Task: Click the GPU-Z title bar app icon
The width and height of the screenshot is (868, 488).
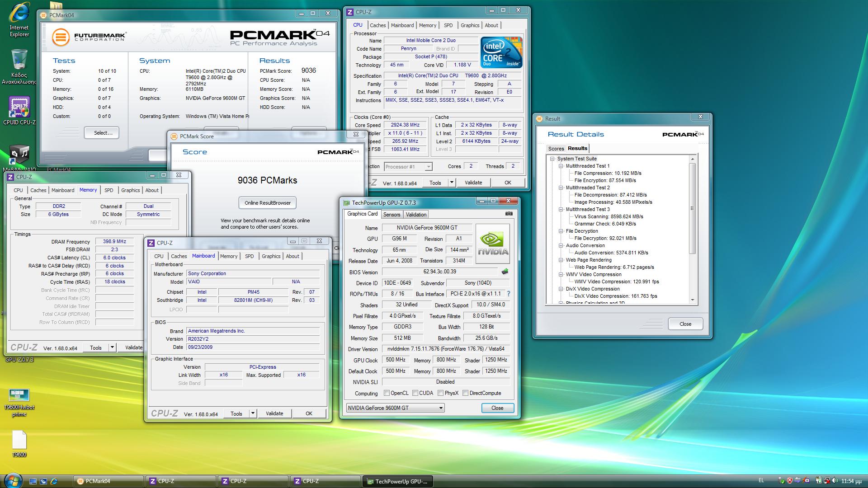Action: click(347, 203)
